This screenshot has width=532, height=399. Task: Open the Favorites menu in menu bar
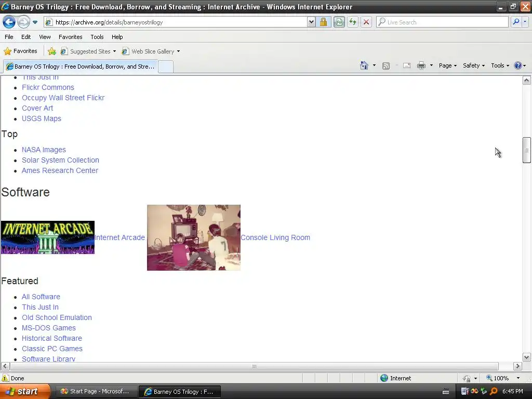[70, 37]
